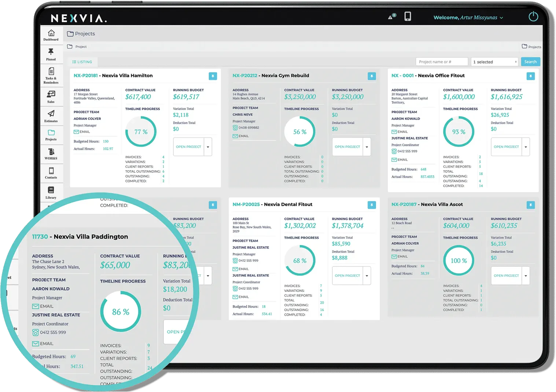Click the notifications alert icon

[392, 17]
